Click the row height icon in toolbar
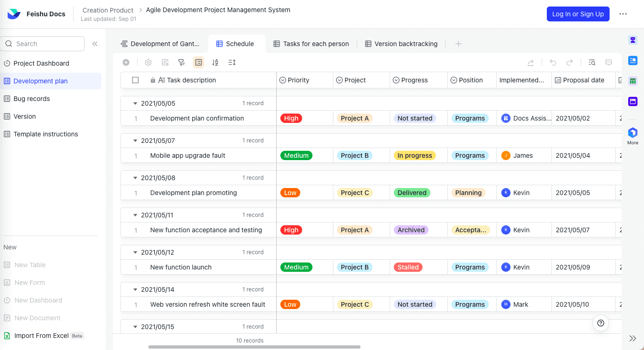The width and height of the screenshot is (644, 350). click(232, 62)
